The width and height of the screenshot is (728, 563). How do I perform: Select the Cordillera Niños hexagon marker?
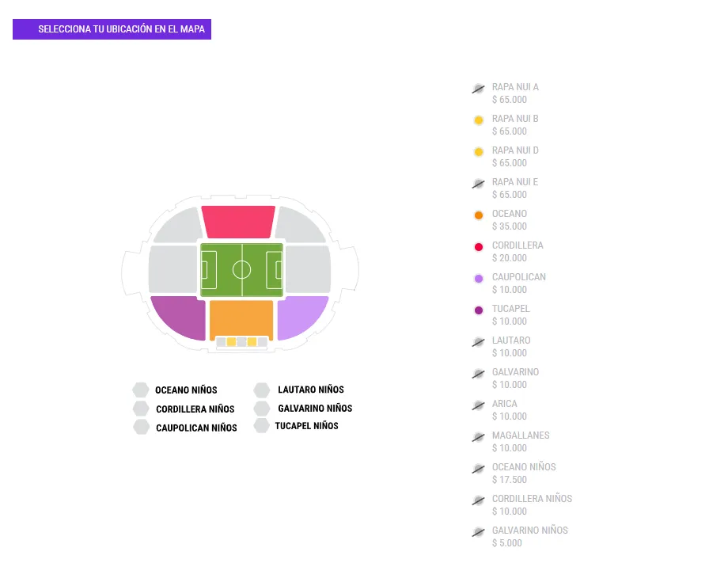coord(478,500)
